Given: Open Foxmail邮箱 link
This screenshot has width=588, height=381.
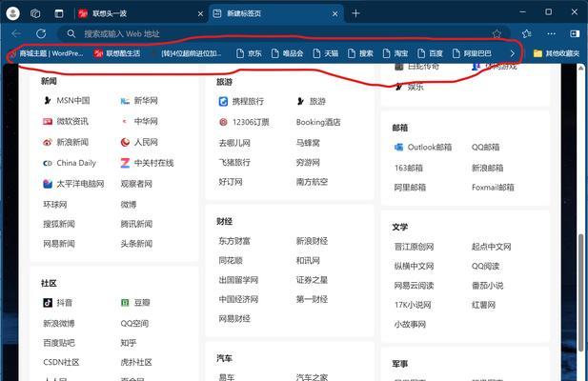Looking at the screenshot, I should tap(493, 188).
